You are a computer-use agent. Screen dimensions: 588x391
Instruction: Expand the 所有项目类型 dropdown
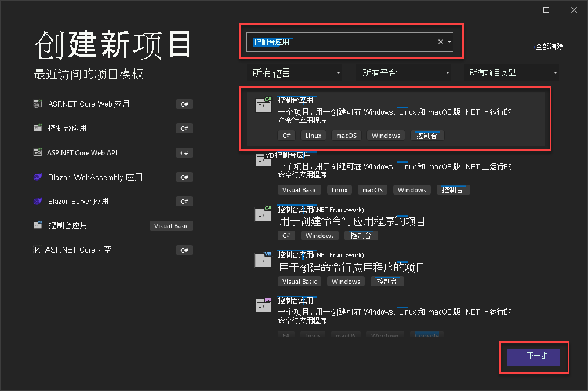[513, 72]
